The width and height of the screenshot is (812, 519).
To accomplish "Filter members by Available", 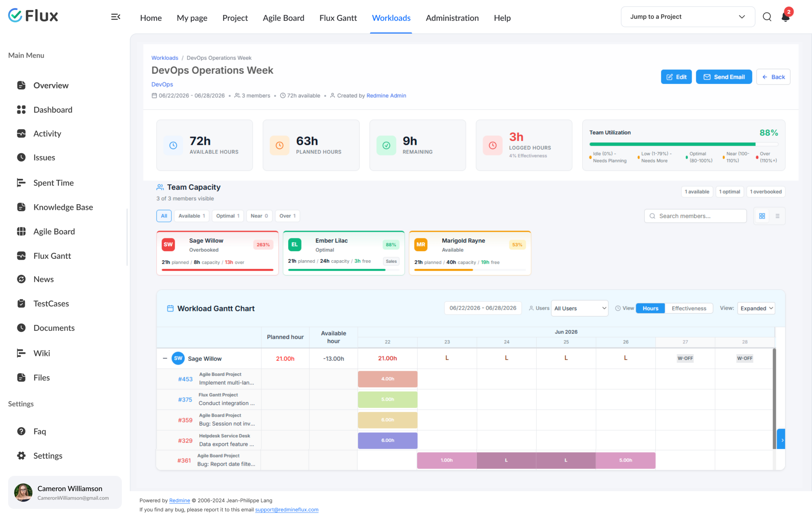I will point(192,216).
